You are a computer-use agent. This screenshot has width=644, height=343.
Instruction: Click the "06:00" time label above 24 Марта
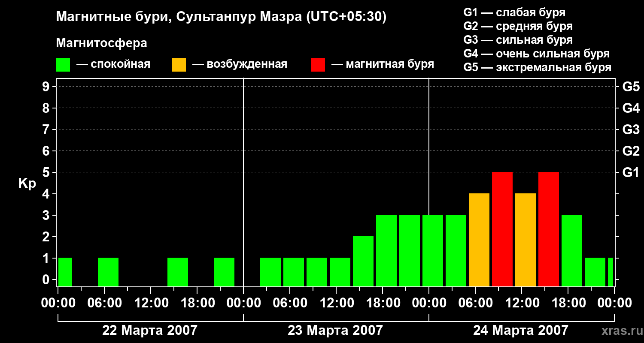(x=475, y=303)
